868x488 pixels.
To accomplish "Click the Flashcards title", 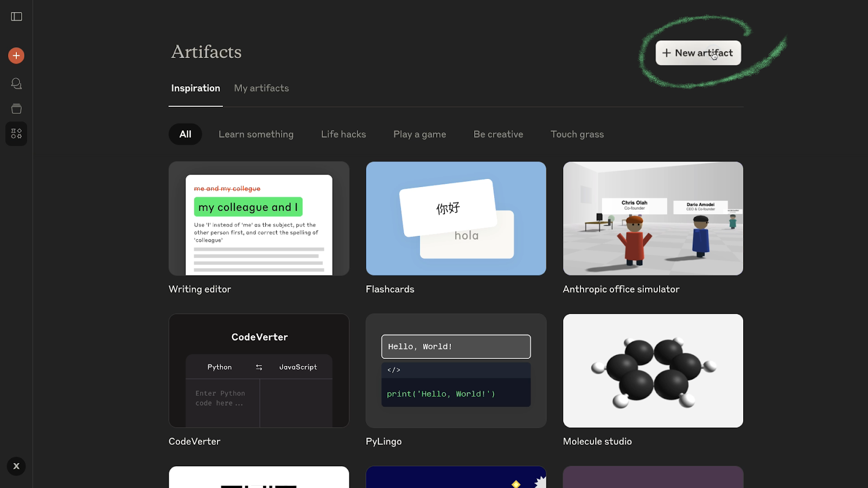I will [x=390, y=290].
